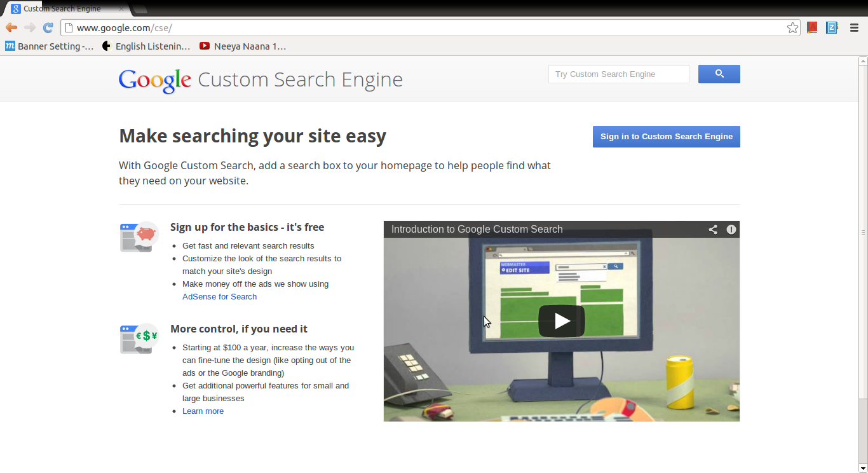Click the Make searching your site easy heading
This screenshot has height=473, width=868.
tap(252, 136)
